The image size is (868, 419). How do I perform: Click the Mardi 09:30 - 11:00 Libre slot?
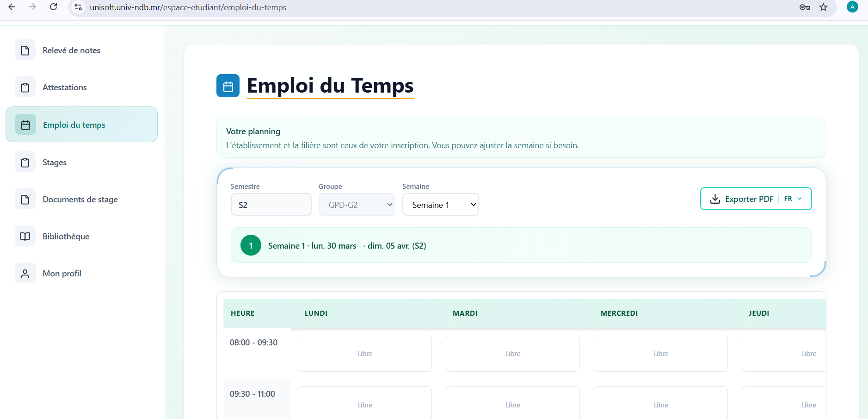[513, 403]
